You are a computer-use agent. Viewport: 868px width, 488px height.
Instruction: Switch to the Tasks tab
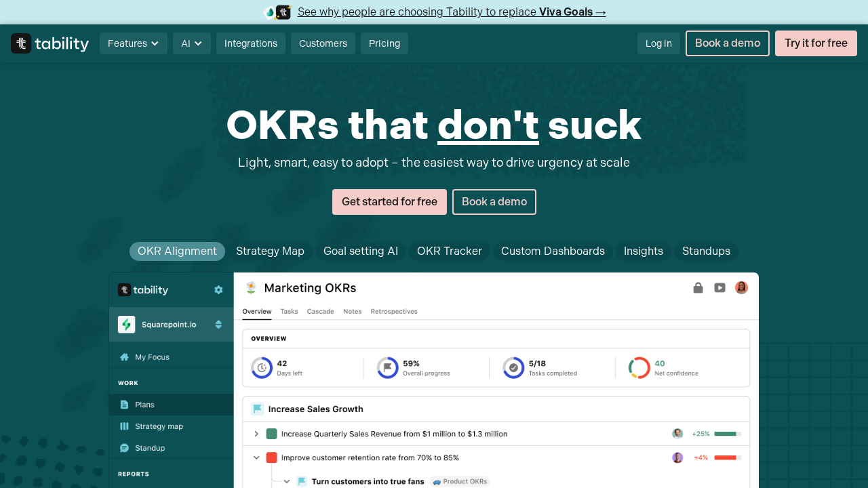(289, 311)
